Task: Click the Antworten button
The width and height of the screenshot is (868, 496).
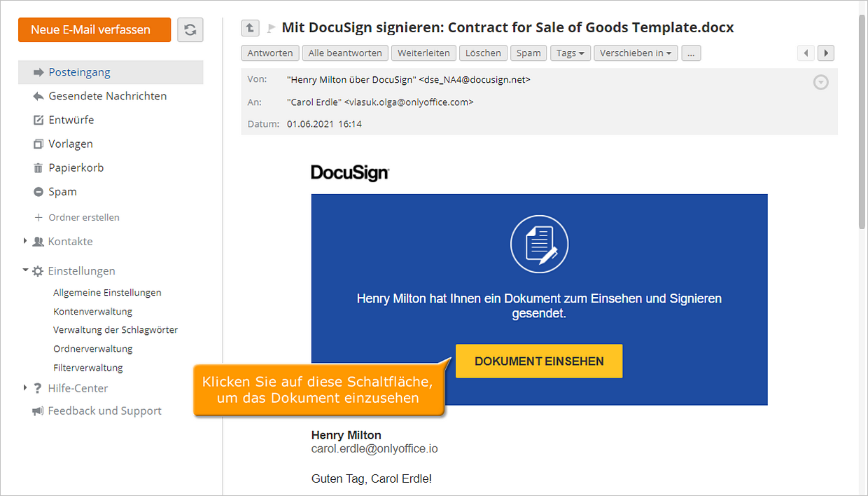Action: (270, 53)
